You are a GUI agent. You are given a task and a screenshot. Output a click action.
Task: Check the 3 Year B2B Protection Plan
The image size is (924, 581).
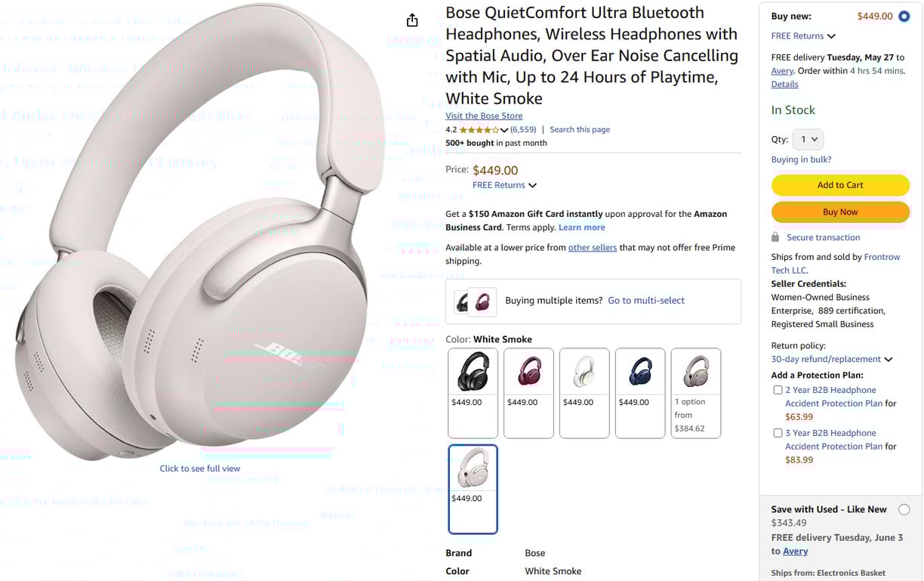pyautogui.click(x=778, y=433)
